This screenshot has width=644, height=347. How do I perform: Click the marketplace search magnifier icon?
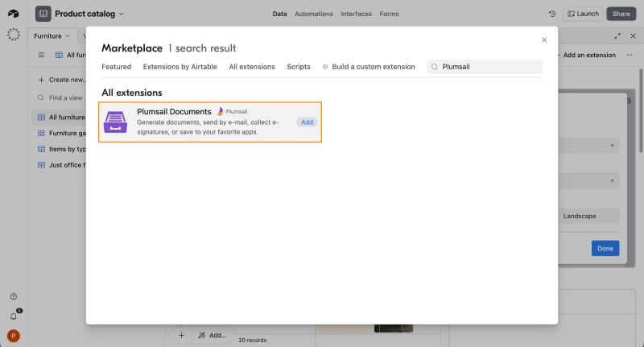435,67
